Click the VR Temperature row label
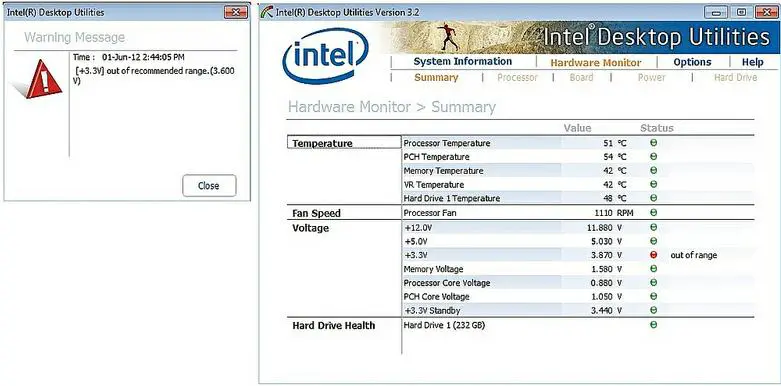 (433, 185)
